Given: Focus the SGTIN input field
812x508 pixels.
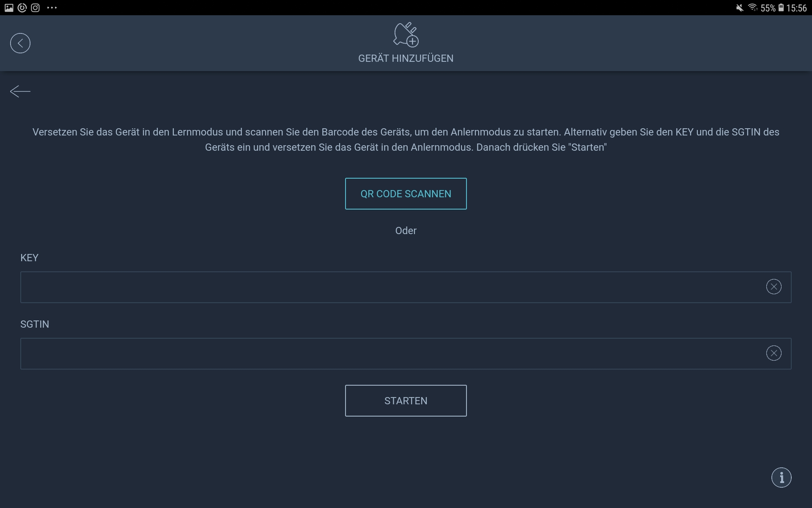Looking at the screenshot, I should [x=389, y=353].
